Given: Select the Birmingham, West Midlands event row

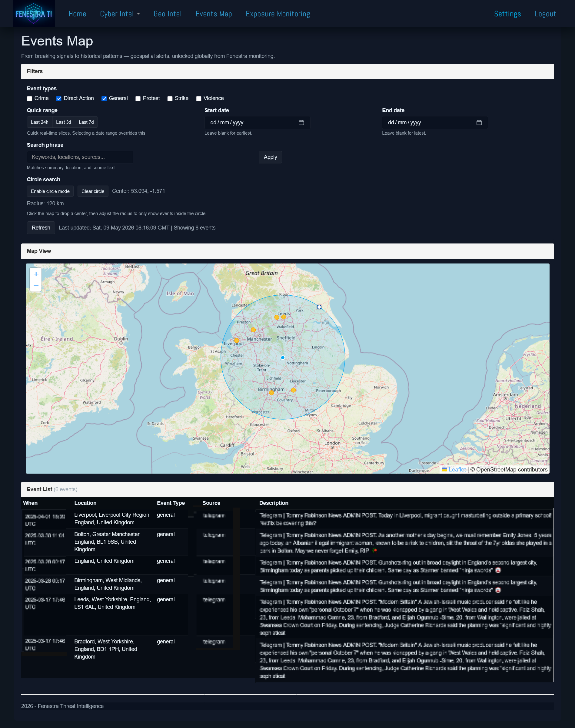Looking at the screenshot, I should click(x=287, y=584).
